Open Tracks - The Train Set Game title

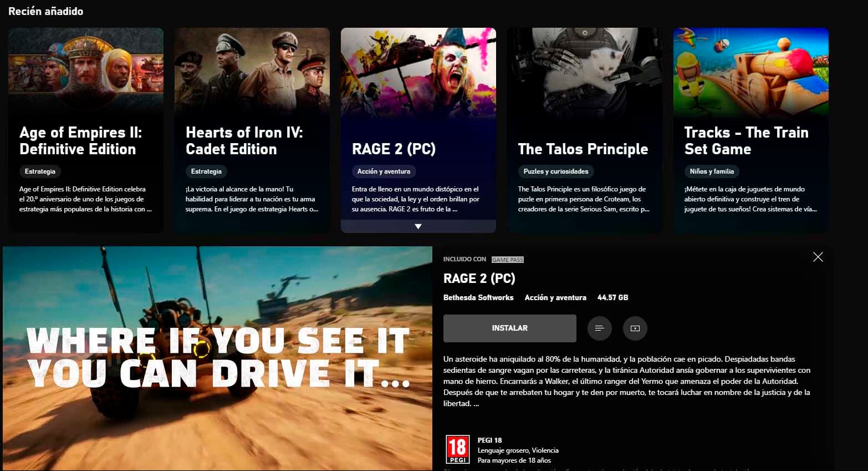pyautogui.click(x=746, y=141)
